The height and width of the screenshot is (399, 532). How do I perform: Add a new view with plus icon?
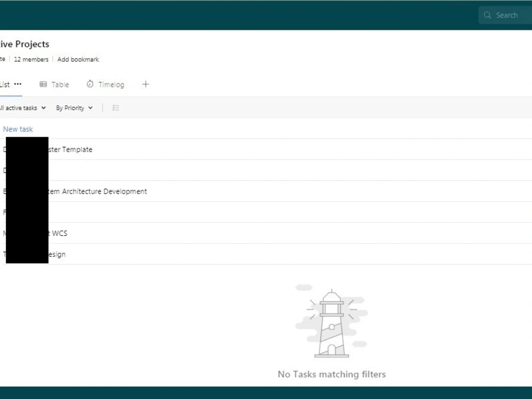pyautogui.click(x=146, y=84)
